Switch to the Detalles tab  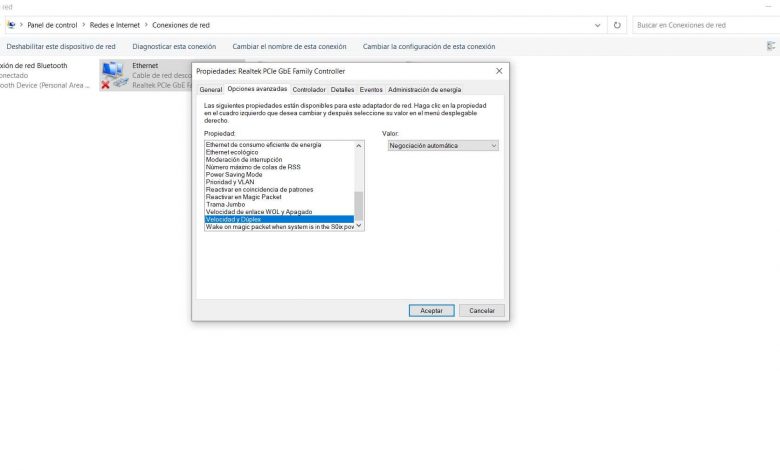[x=342, y=90]
